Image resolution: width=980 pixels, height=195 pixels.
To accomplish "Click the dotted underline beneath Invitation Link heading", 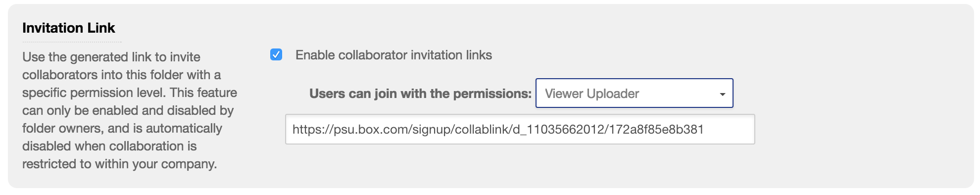I will [x=72, y=42].
